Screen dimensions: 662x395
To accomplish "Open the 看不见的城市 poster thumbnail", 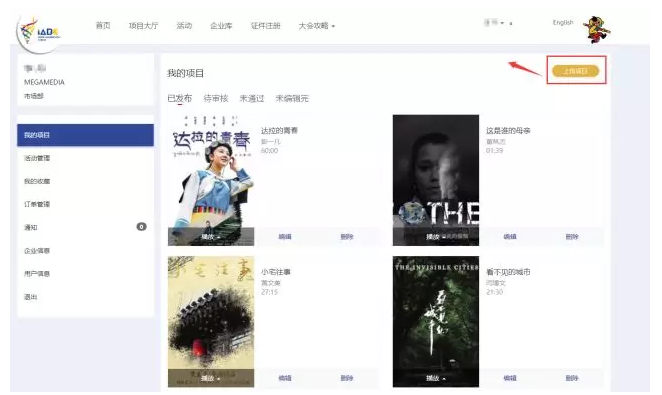I will pyautogui.click(x=436, y=322).
